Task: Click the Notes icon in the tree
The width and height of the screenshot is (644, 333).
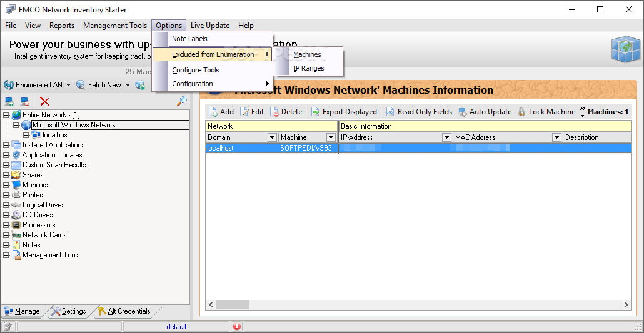Action: 16,245
